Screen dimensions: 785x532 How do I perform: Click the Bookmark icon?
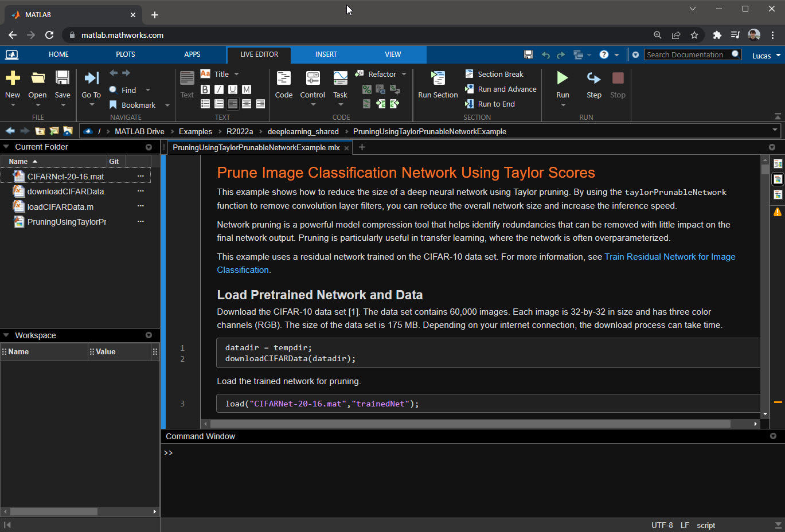click(114, 105)
